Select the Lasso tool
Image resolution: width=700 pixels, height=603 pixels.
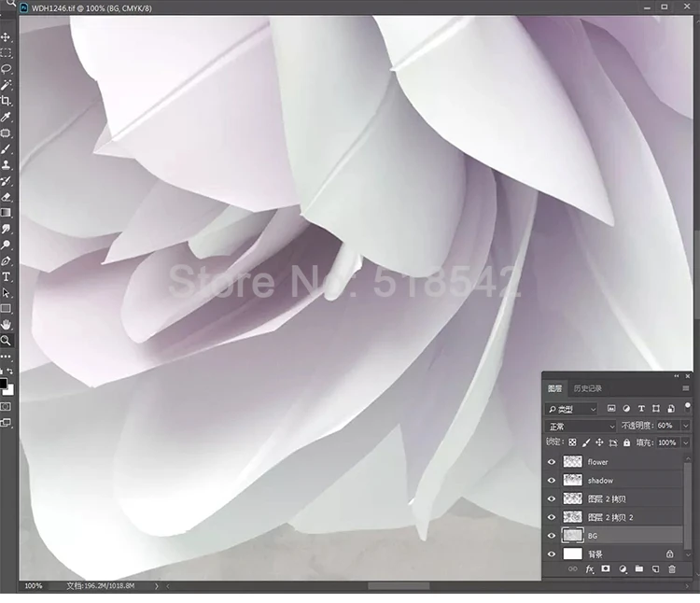click(x=6, y=69)
